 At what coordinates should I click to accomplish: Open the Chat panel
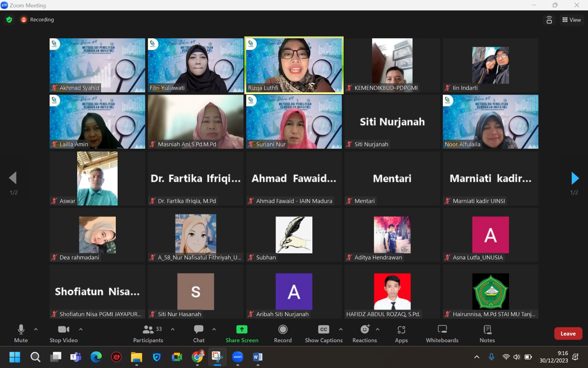click(x=199, y=333)
